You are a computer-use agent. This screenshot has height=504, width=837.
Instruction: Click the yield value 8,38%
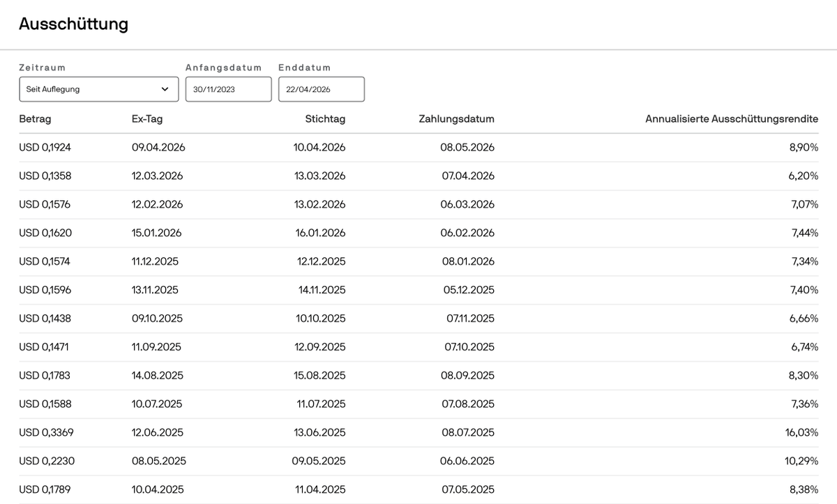[804, 490]
